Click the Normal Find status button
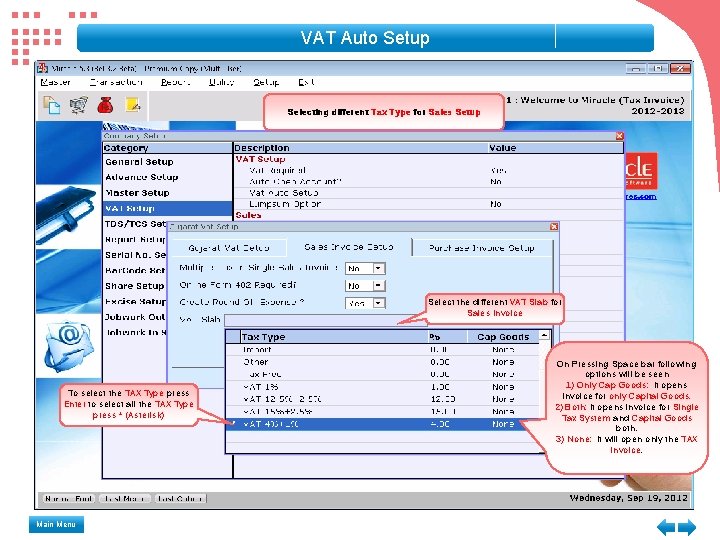 69,498
